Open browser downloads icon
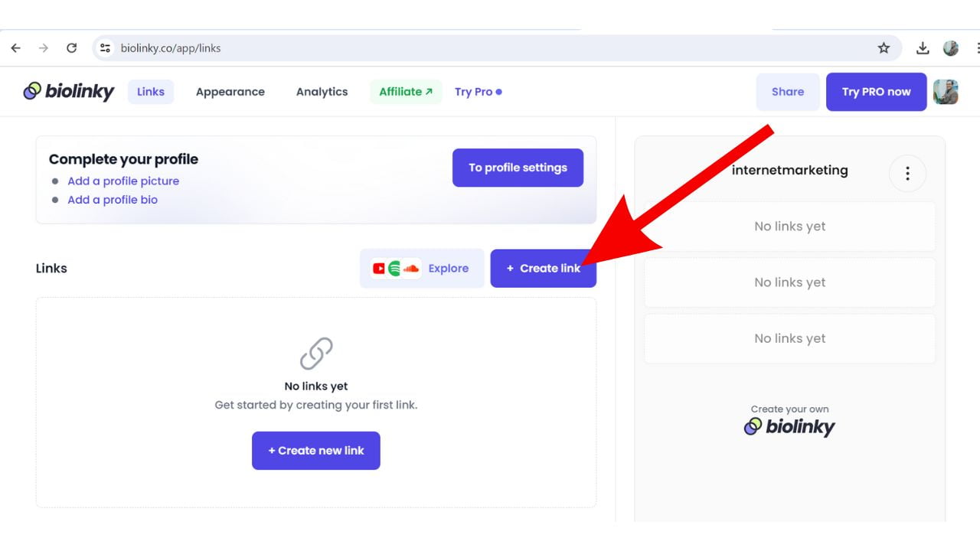The width and height of the screenshot is (980, 551). point(923,48)
